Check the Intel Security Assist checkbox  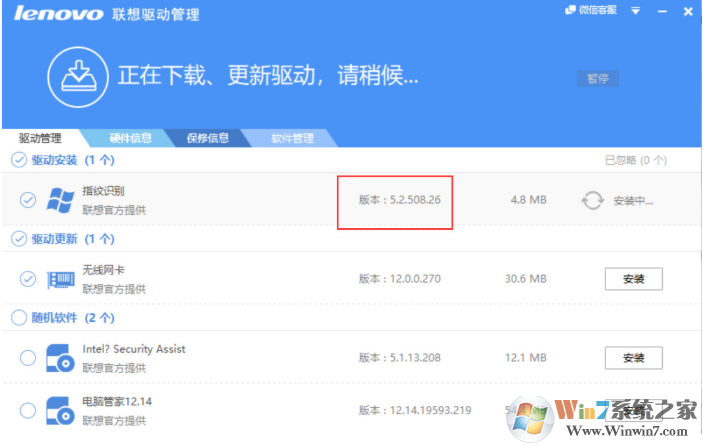click(28, 358)
